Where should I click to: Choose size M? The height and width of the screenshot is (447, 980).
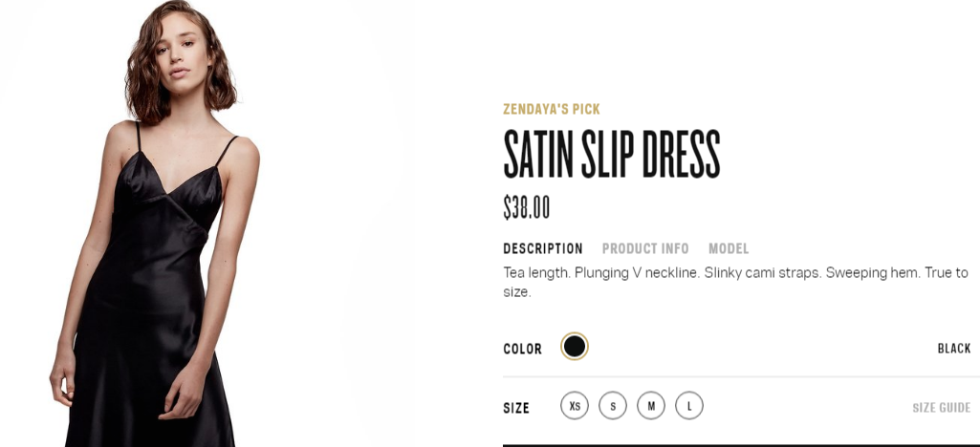pos(651,406)
